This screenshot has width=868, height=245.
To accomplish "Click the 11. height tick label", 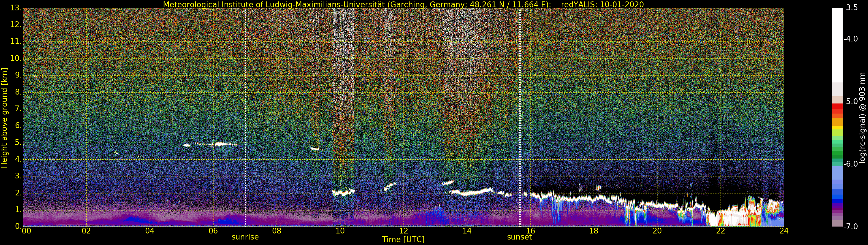I will (x=16, y=42).
